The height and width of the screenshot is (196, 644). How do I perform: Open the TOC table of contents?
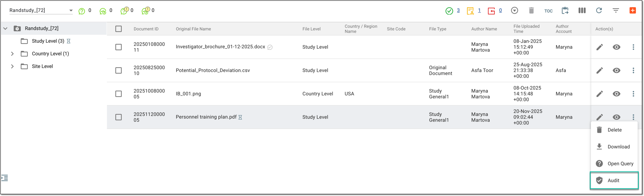(548, 11)
